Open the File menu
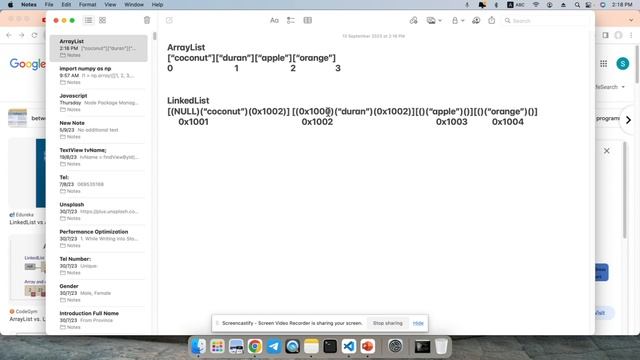Image resolution: width=640 pixels, height=360 pixels. tap(49, 4)
